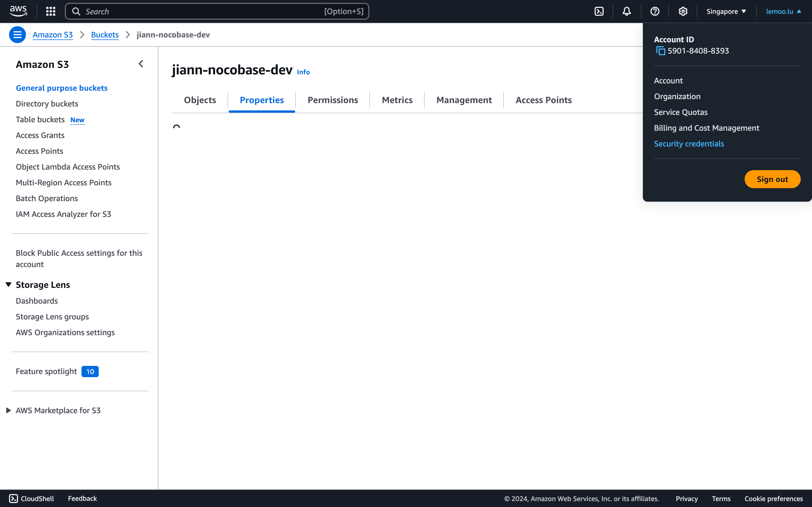Image resolution: width=812 pixels, height=507 pixels.
Task: Close the lemoo.lu account dropdown
Action: [x=784, y=11]
